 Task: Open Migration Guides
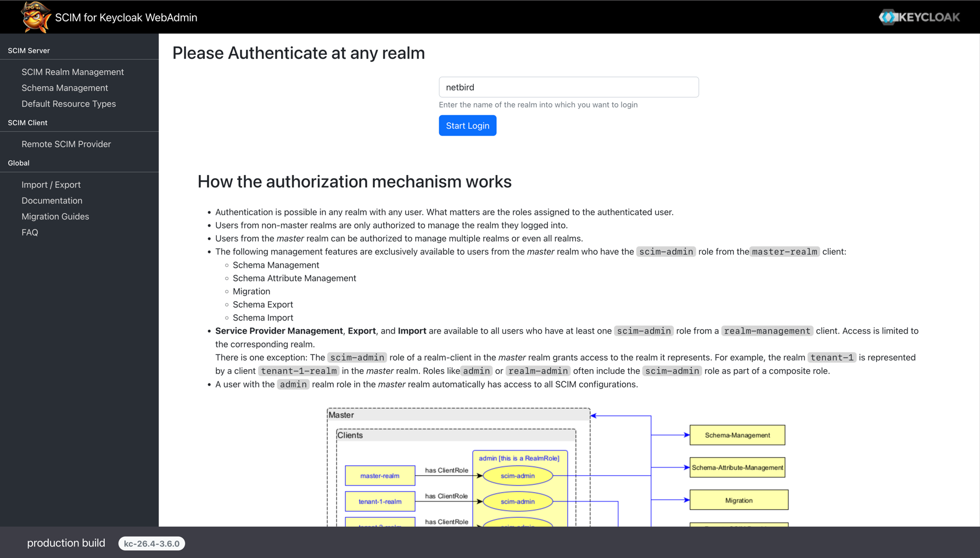pos(55,216)
